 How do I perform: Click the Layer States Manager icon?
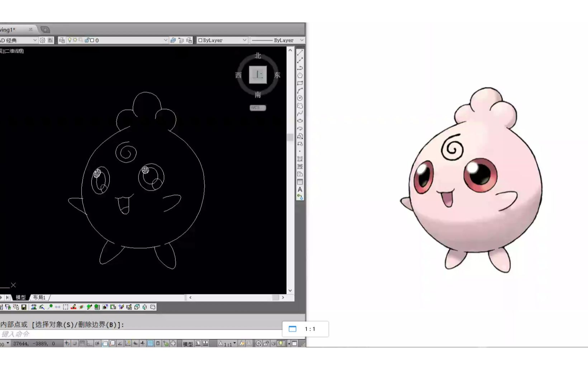[x=189, y=40]
